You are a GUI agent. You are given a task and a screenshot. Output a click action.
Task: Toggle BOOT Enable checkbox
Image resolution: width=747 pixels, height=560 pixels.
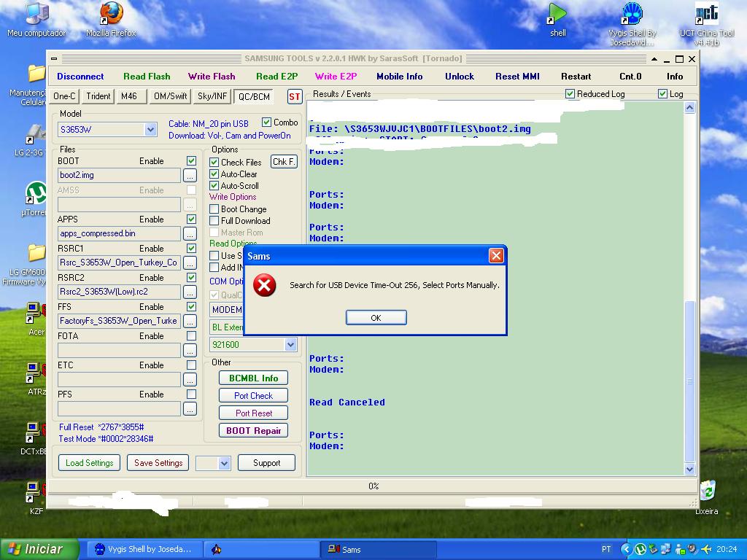tap(192, 161)
